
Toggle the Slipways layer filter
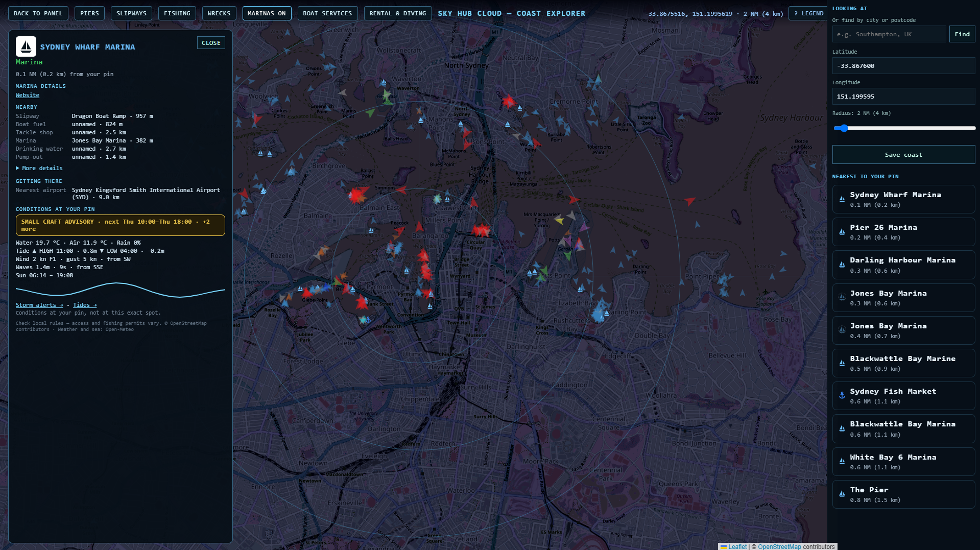131,13
